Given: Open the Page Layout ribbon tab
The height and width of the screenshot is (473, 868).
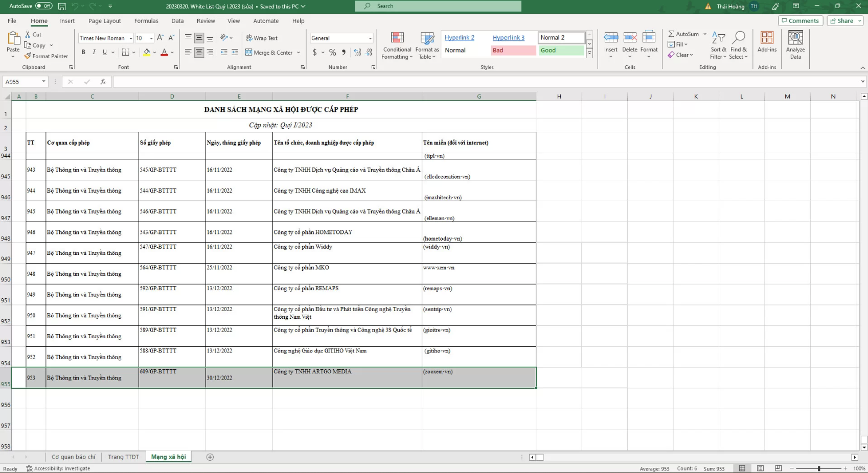Looking at the screenshot, I should (105, 21).
